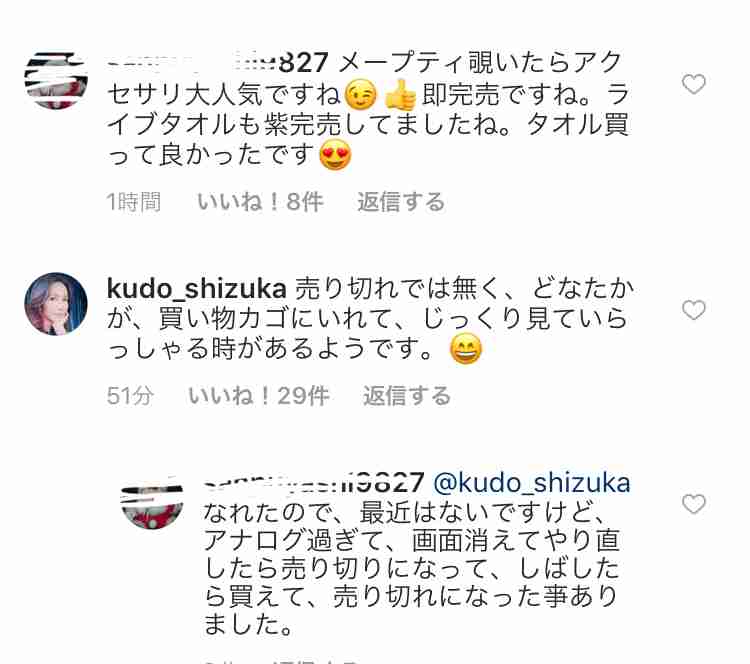
Task: View the いいね！8件 likes list
Action: tap(261, 201)
